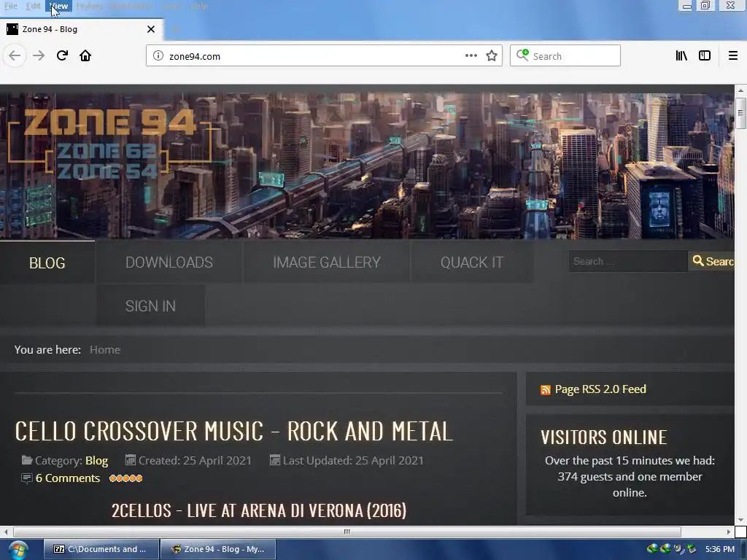Reload the zone94.com page
This screenshot has height=560, width=747.
[x=62, y=55]
